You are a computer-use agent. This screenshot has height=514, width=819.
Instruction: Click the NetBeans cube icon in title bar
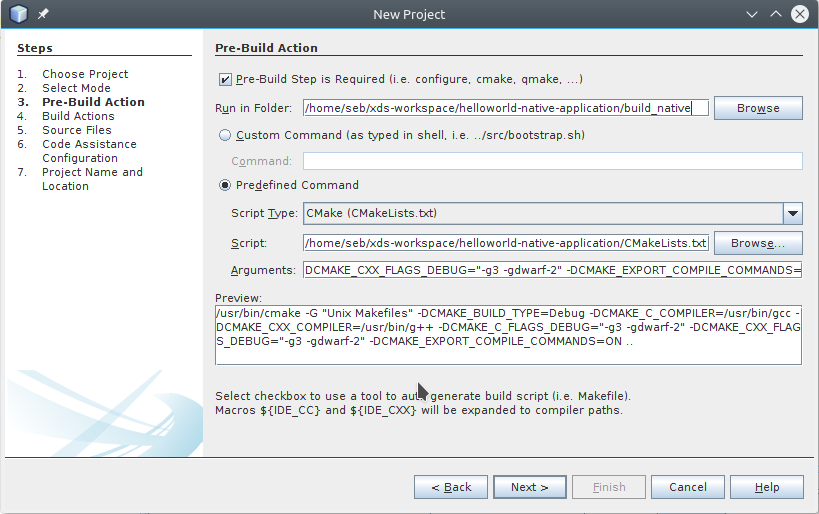[x=19, y=14]
